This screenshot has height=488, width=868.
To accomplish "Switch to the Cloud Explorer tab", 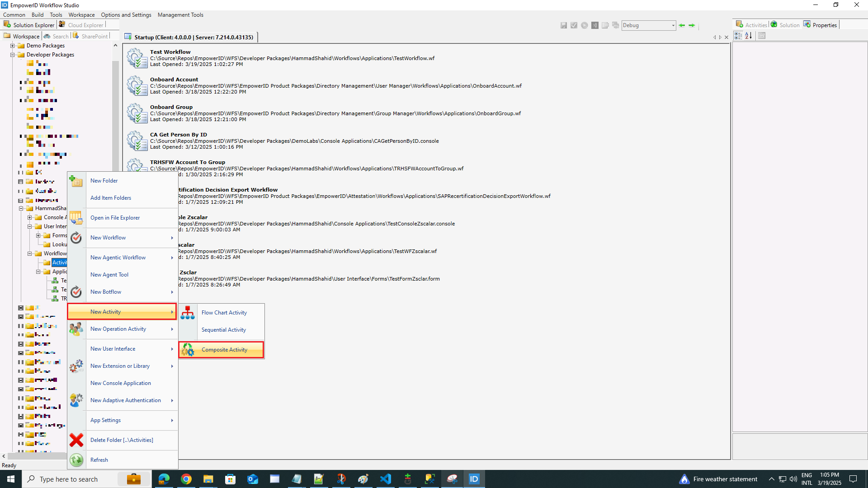I will 81,25.
